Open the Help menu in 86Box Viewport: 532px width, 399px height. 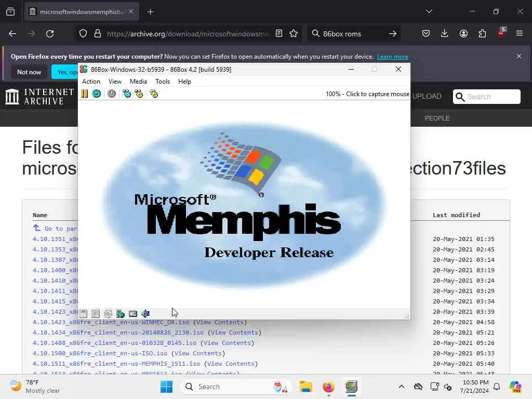coord(184,82)
